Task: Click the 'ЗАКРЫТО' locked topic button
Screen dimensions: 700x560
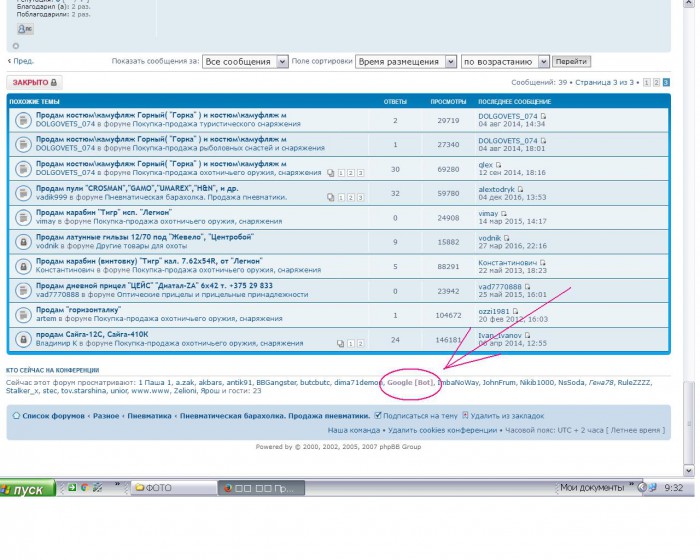Action: [34, 83]
